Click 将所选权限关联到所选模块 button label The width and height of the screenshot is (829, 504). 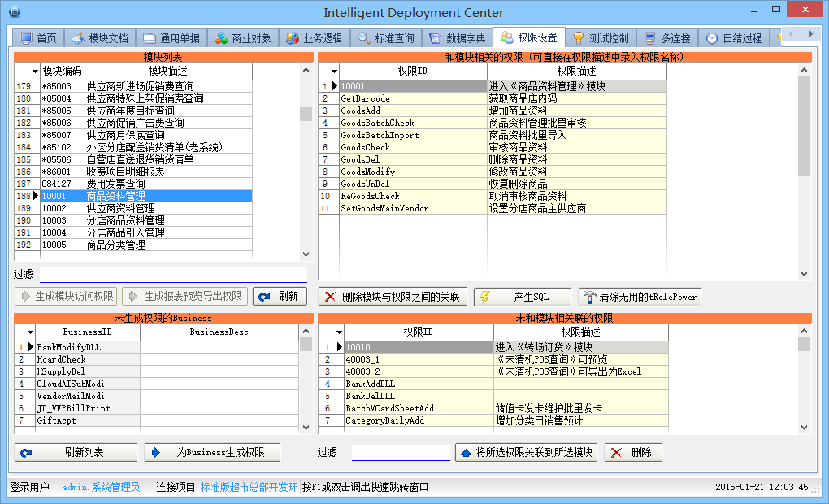coord(534,452)
